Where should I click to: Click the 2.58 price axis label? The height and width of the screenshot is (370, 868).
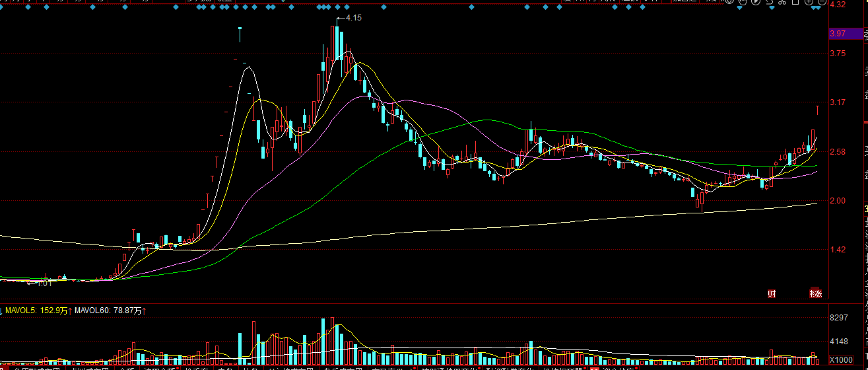tap(838, 152)
